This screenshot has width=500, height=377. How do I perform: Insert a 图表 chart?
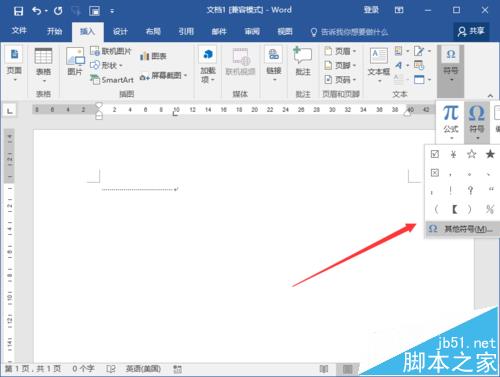click(153, 56)
